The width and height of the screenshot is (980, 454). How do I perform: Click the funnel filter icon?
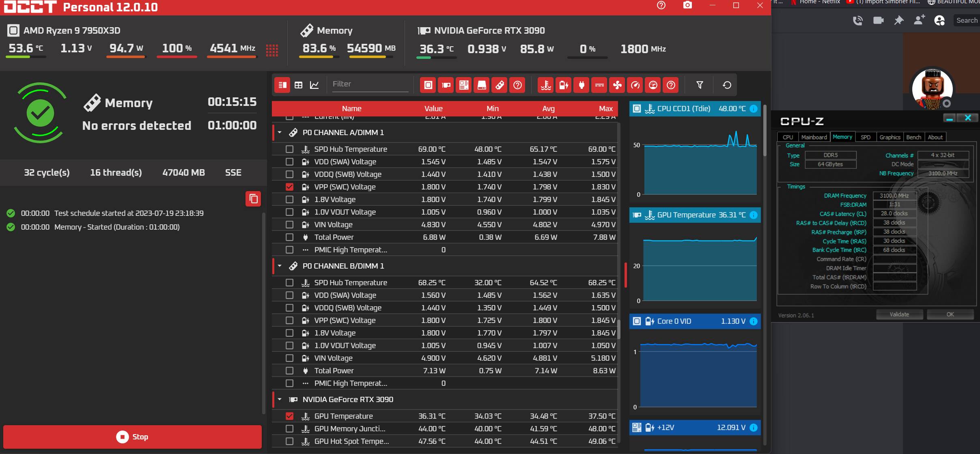point(700,85)
